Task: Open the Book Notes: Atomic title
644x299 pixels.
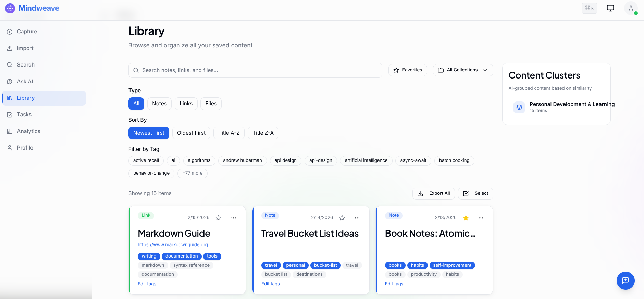Action: pyautogui.click(x=431, y=234)
